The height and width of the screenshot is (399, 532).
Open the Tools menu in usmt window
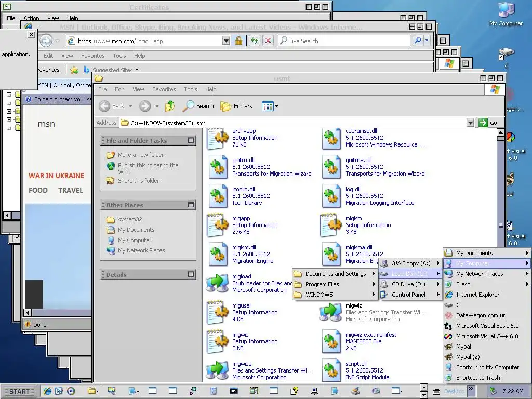point(190,89)
